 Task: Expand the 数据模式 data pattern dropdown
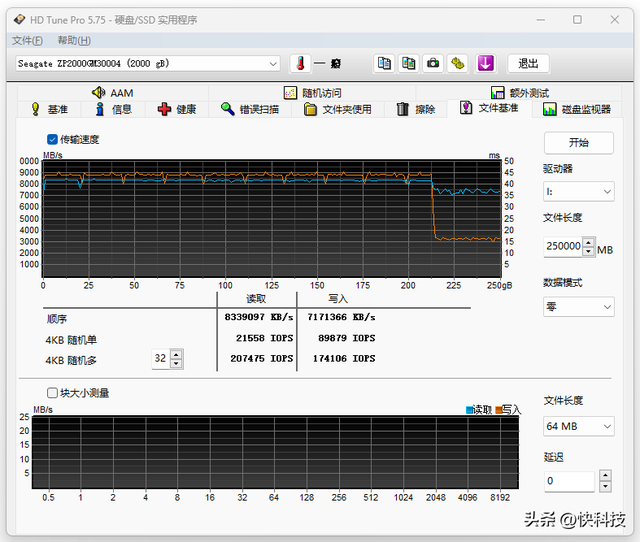coord(578,307)
